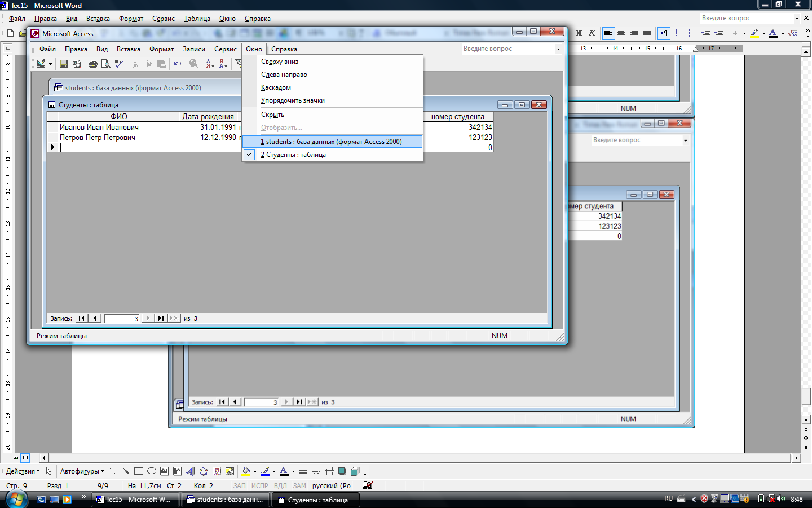The image size is (812, 508).
Task: Sort ascending in Access toolbar
Action: click(x=210, y=64)
